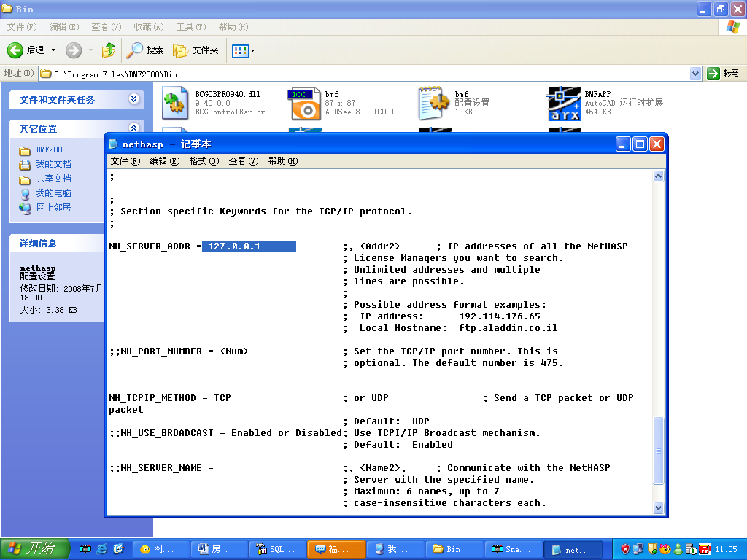The width and height of the screenshot is (747, 560).
Task: Switch to 房... Word taskbar button
Action: pos(219,549)
